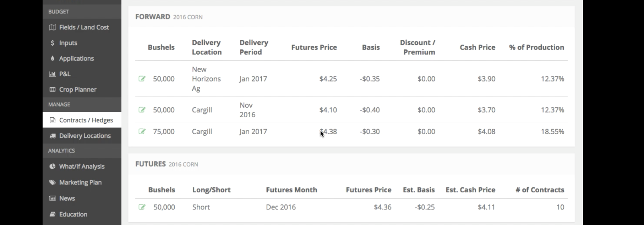Click the dollar icon beside Inputs

[52, 43]
